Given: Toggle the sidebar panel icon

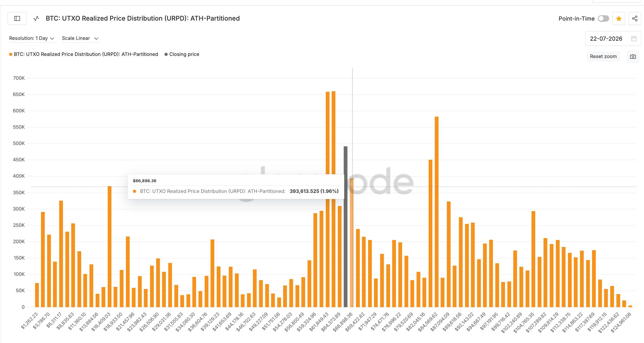Looking at the screenshot, I should point(17,18).
